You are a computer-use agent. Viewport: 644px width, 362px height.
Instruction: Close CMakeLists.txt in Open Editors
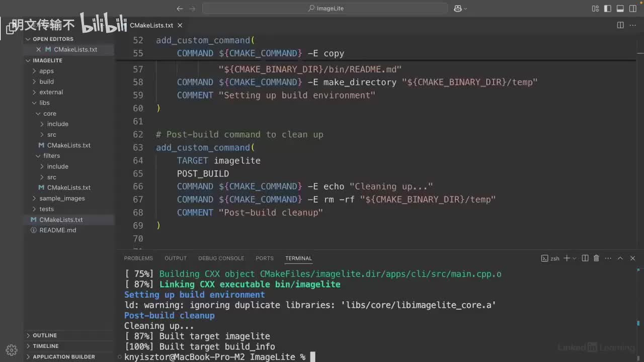38,49
